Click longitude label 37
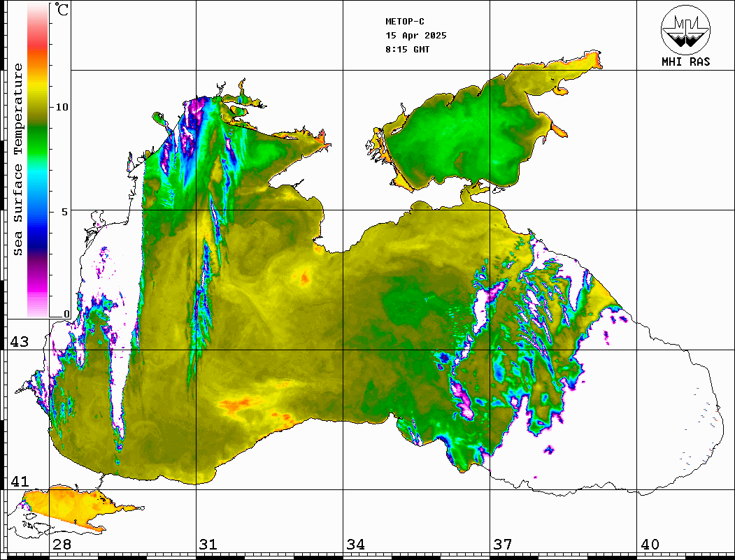 [x=503, y=545]
